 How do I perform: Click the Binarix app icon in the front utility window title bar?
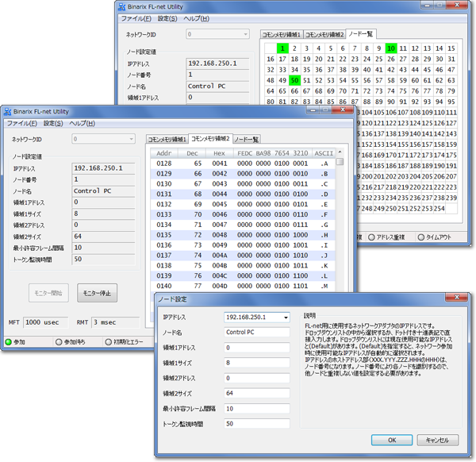pos(10,111)
